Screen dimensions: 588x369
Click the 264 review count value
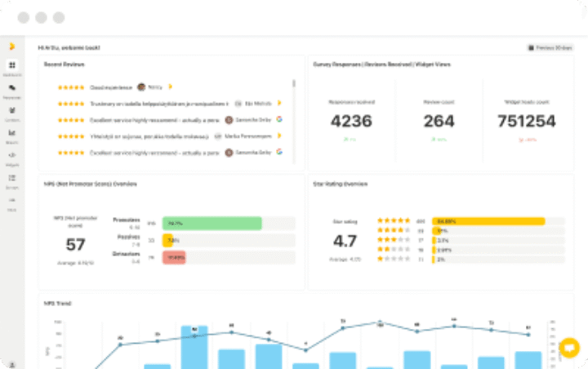click(439, 121)
